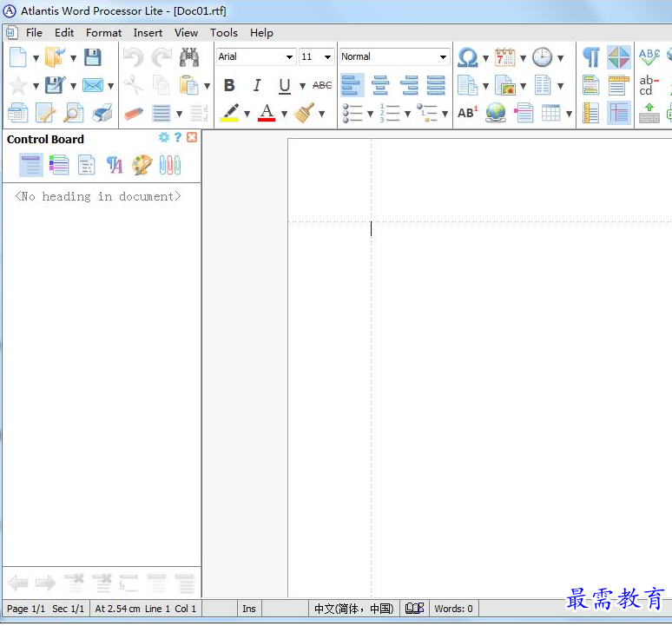Toggle Bold formatting
Screen dimensions: 672x626
(229, 85)
